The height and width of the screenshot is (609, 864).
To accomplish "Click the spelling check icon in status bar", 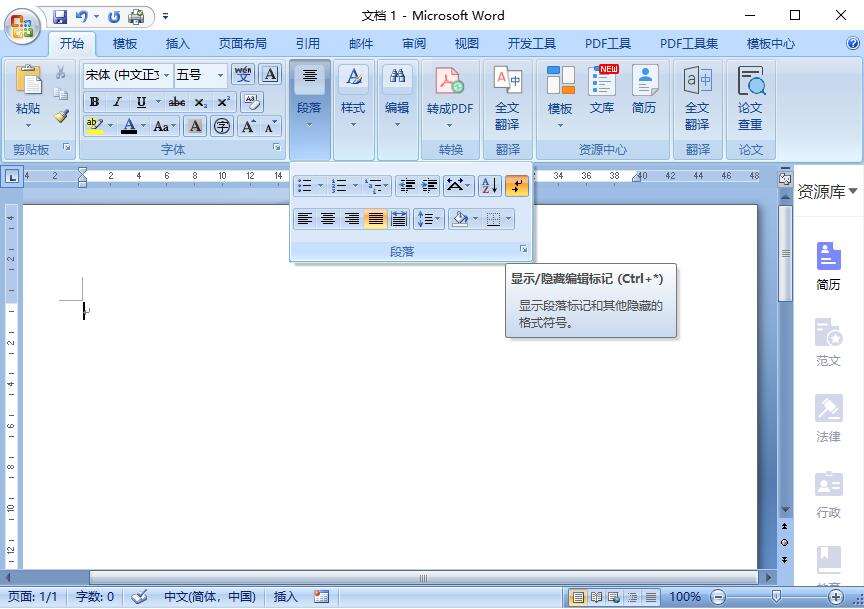I will point(140,596).
